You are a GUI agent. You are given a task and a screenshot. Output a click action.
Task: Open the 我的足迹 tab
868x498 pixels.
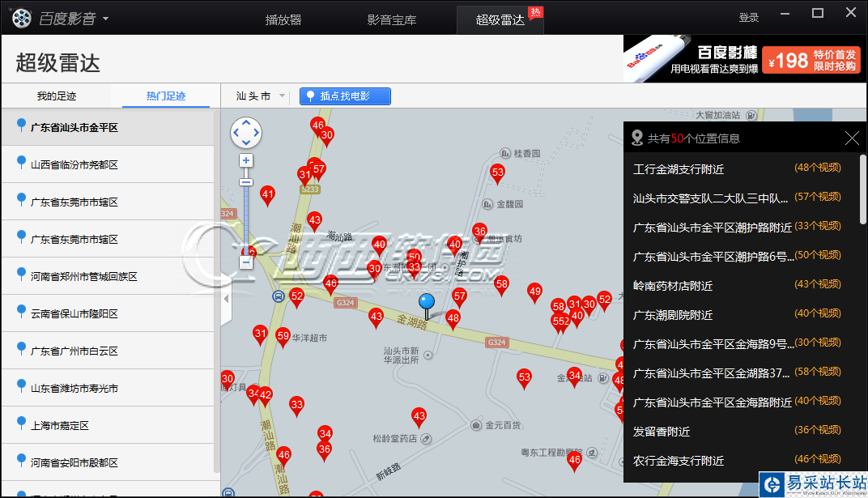click(57, 96)
